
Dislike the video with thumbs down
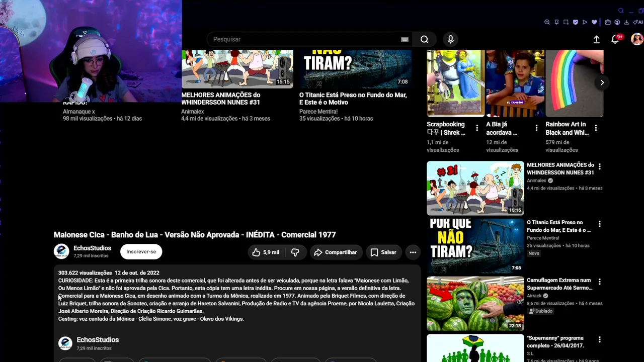click(x=295, y=252)
